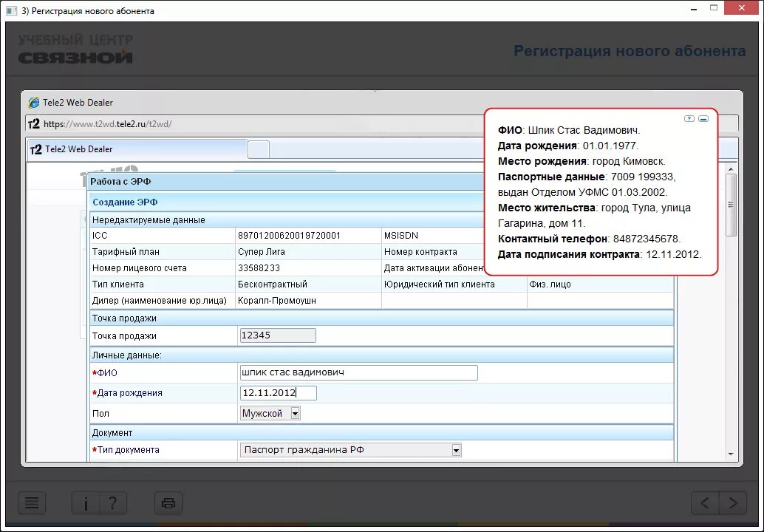Click the Номер контракта label

point(420,252)
